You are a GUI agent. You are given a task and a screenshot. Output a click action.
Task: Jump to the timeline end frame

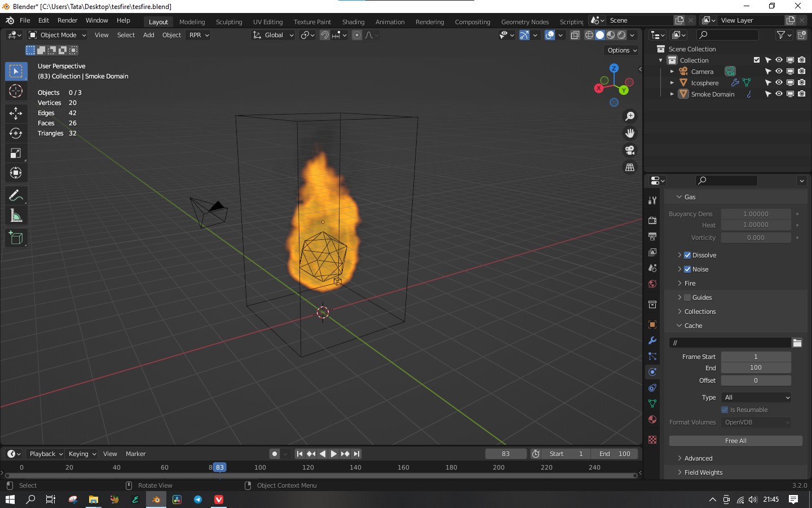[356, 454]
